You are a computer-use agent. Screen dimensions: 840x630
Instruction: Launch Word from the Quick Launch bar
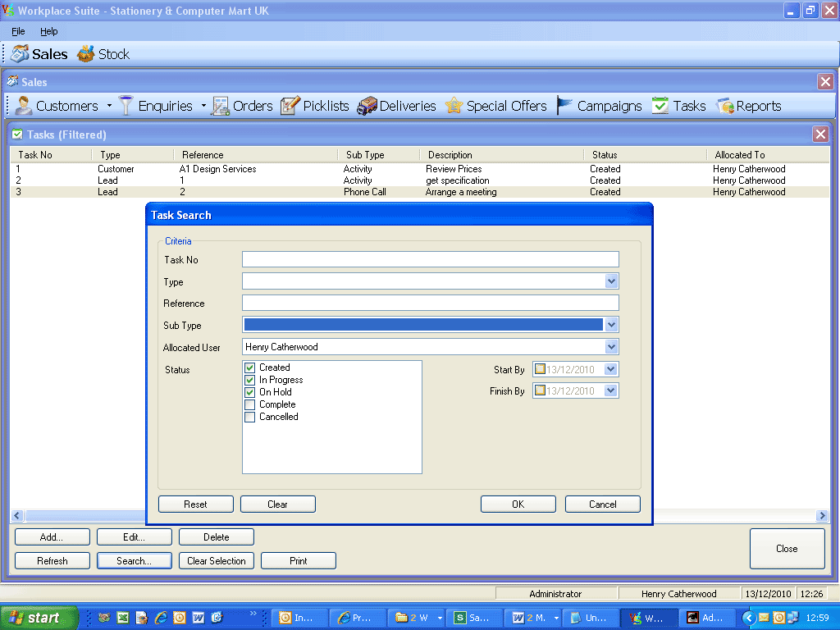(x=199, y=618)
